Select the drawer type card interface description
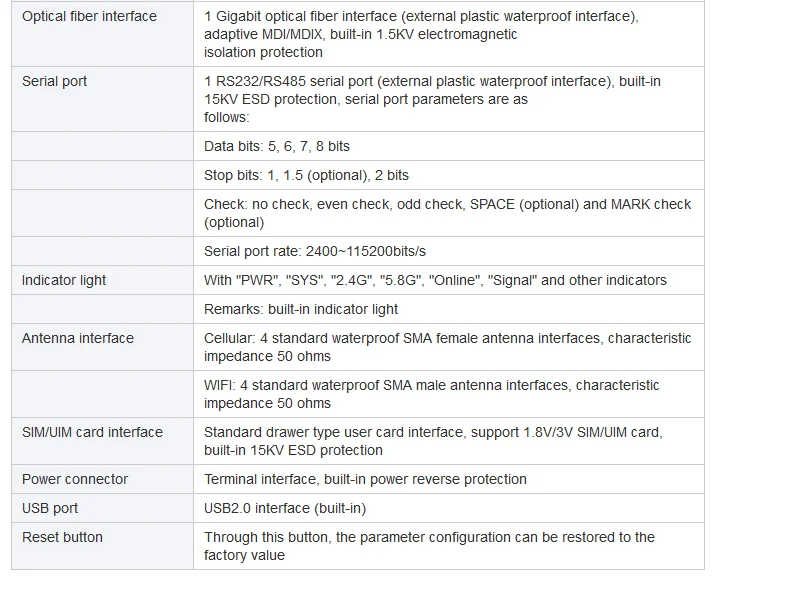 433,441
